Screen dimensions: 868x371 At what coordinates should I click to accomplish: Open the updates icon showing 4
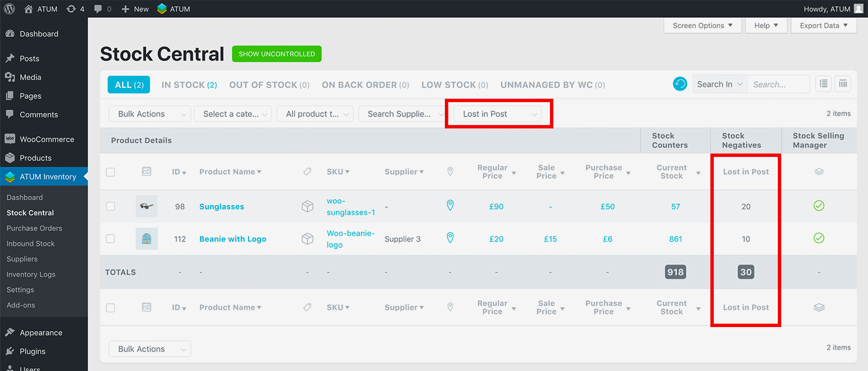(x=71, y=9)
